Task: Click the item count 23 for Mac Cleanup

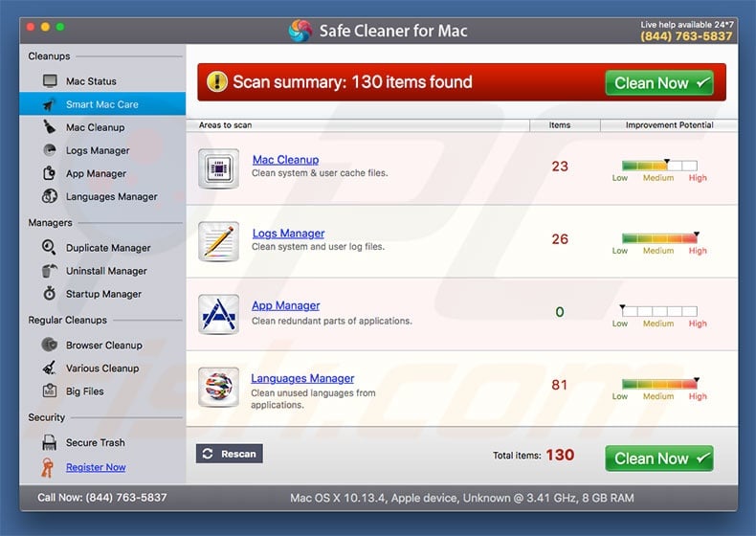Action: pyautogui.click(x=560, y=167)
